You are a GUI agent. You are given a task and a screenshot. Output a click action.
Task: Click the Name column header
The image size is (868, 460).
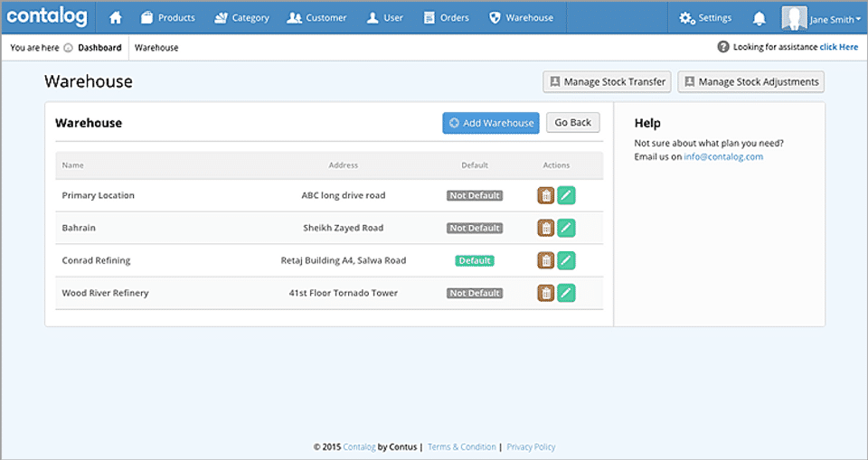[x=72, y=165]
